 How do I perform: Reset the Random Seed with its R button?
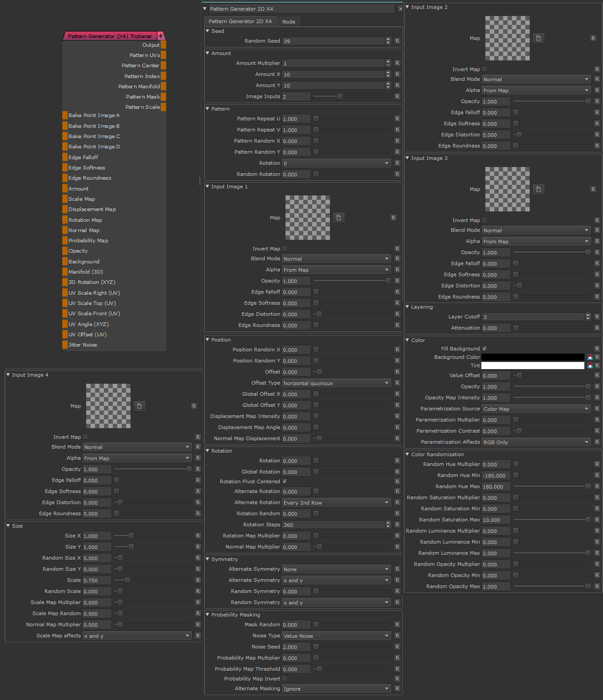tap(397, 41)
